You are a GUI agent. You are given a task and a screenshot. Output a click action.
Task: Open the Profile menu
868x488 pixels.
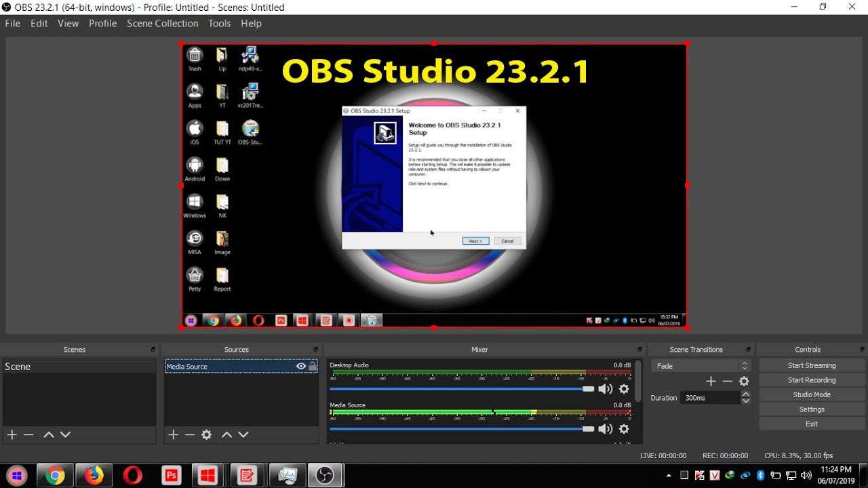(x=102, y=23)
